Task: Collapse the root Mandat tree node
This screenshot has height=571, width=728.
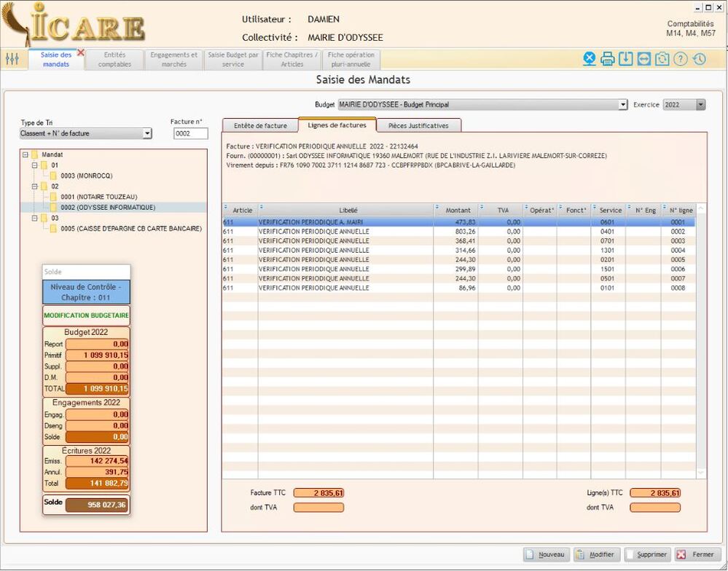Action: [x=26, y=154]
